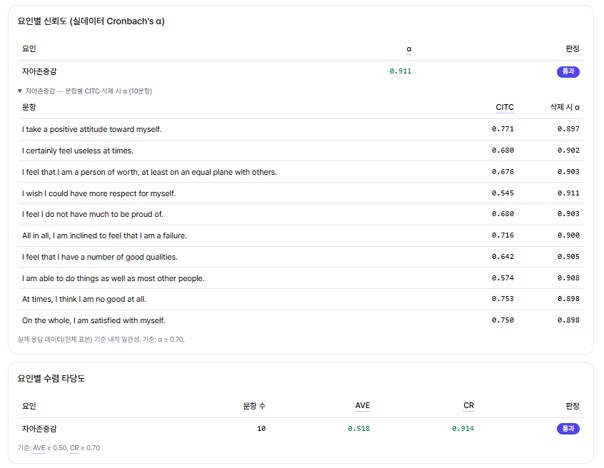This screenshot has height=468, width=604.
Task: Click the CR value 0.914
Action: 463,428
